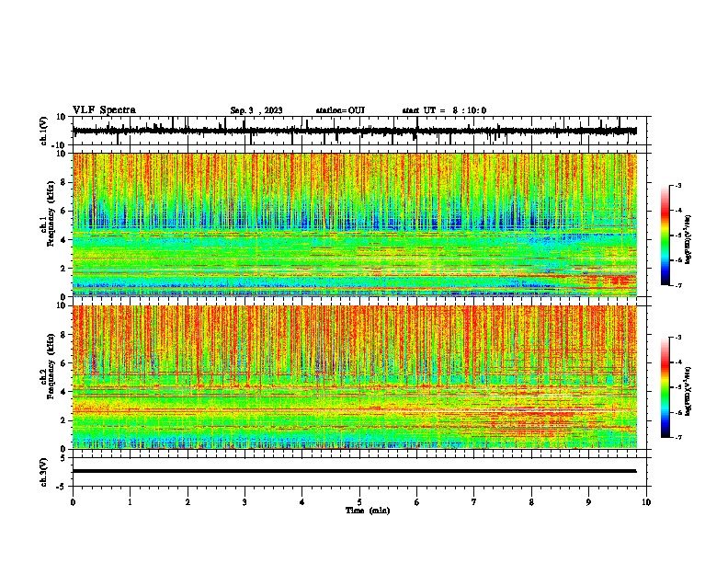This screenshot has width=728, height=563.
Task: Click the ch.1 color bar unit label
Action: (688, 240)
